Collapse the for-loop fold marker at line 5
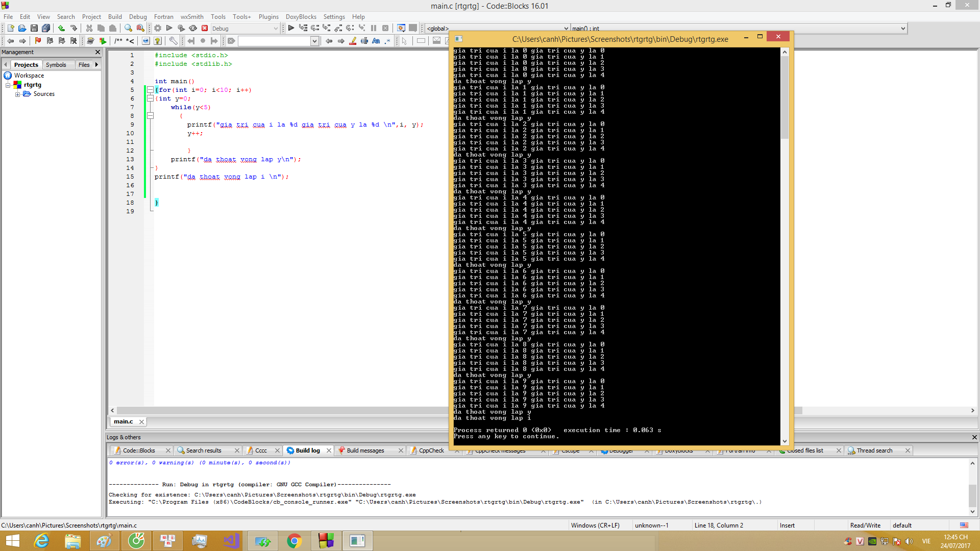The image size is (980, 551). pos(150,90)
